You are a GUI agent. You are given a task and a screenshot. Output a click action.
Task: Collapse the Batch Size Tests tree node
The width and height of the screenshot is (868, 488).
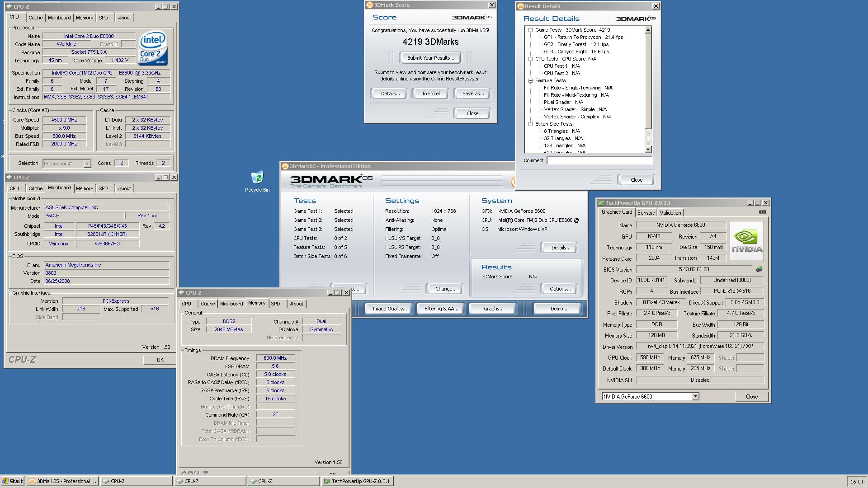(531, 124)
